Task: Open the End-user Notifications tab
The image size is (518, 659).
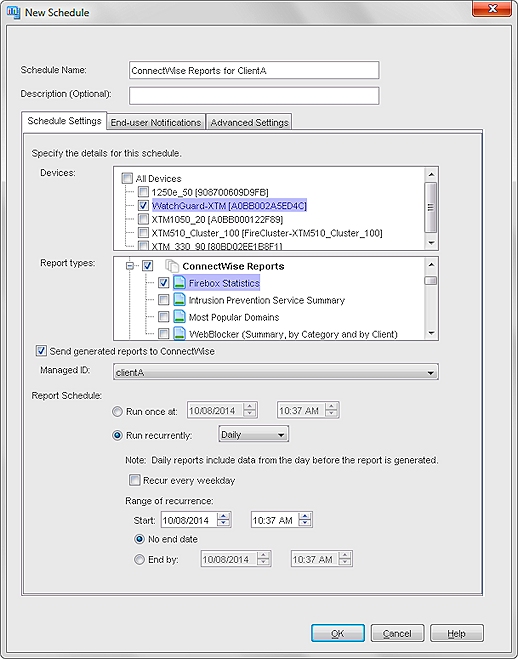Action: click(x=156, y=122)
